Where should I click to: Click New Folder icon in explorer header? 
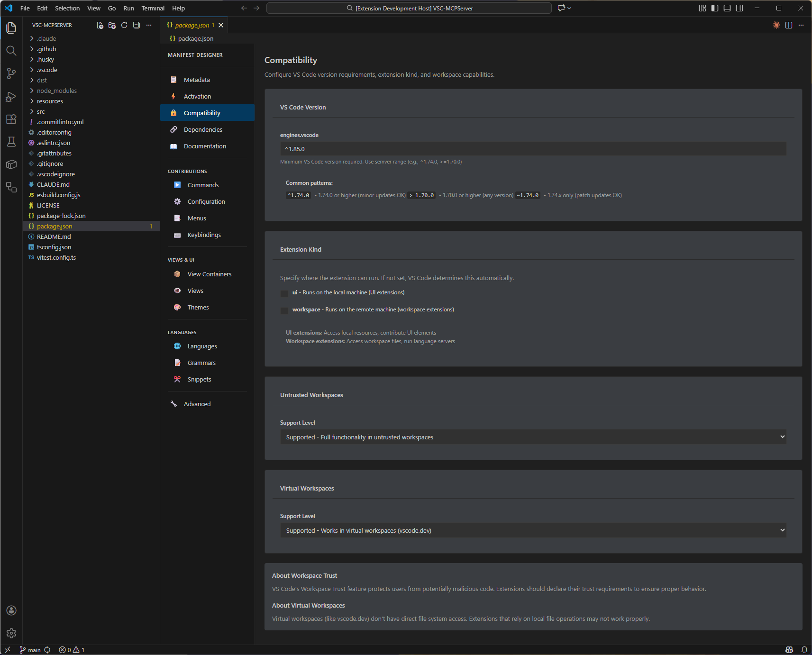(x=112, y=25)
